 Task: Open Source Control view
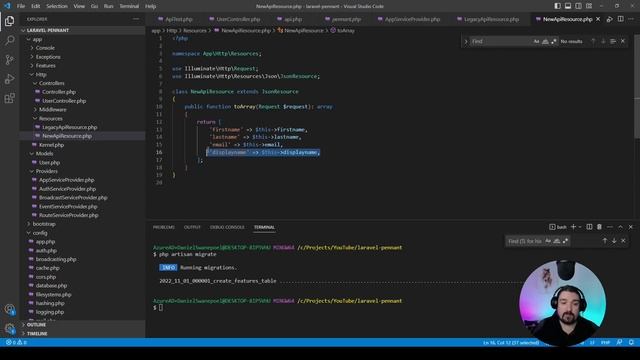(x=9, y=60)
